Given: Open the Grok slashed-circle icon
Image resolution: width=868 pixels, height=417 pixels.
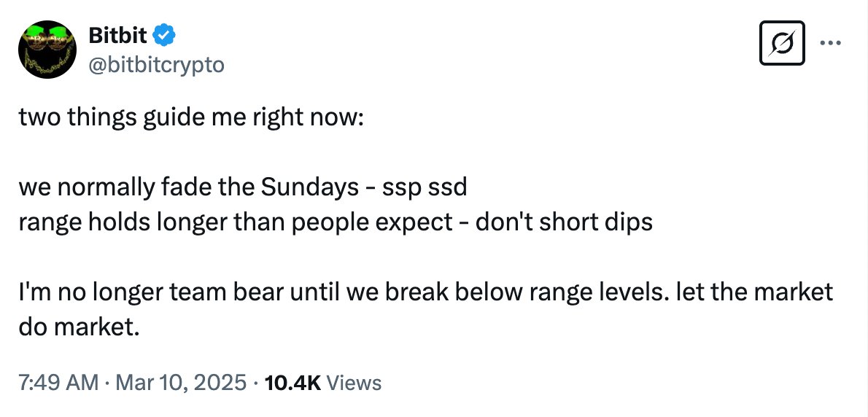Looking at the screenshot, I should (782, 42).
